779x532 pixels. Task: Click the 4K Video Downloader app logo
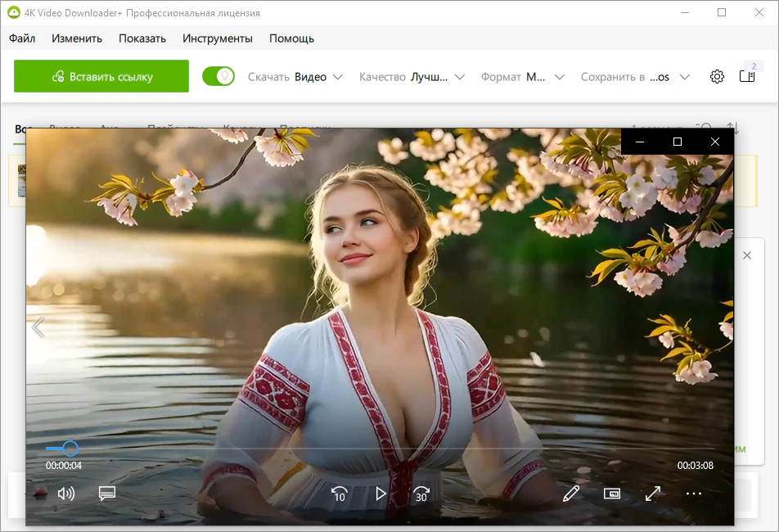click(x=13, y=12)
